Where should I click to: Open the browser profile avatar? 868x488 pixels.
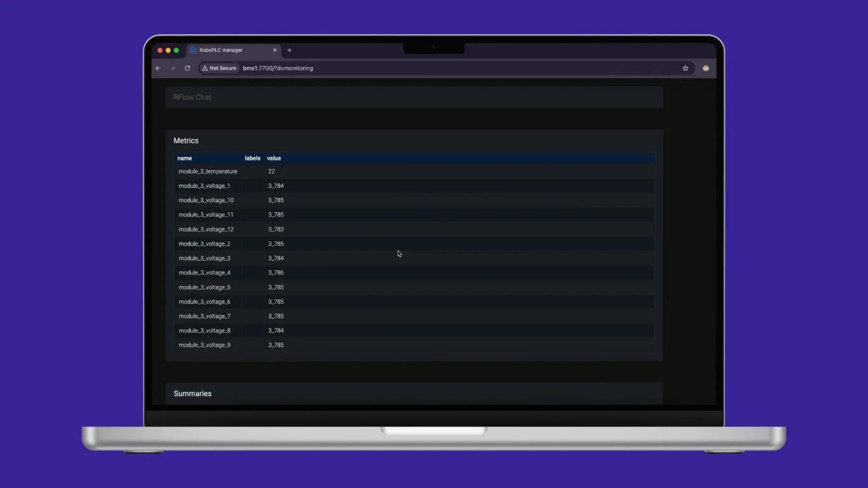pos(705,68)
